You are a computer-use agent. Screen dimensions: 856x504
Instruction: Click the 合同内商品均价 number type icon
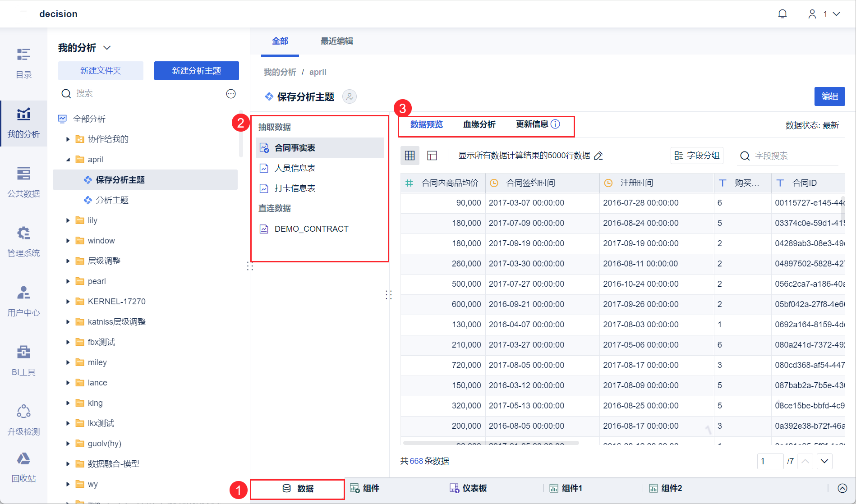[x=410, y=183]
